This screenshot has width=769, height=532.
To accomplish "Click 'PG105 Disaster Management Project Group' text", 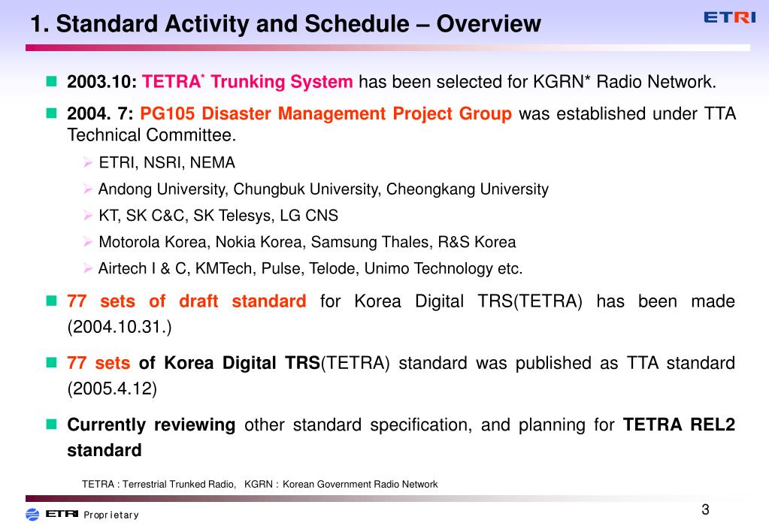I will click(x=325, y=113).
